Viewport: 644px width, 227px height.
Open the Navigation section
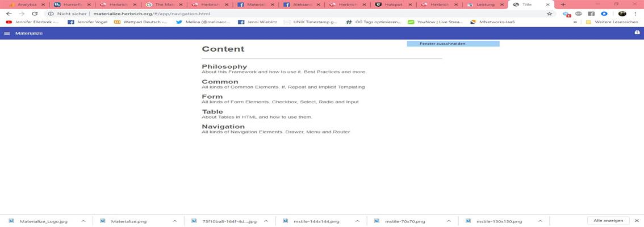click(223, 127)
